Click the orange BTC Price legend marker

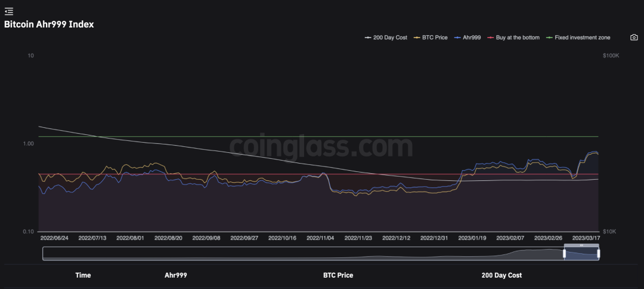point(417,38)
